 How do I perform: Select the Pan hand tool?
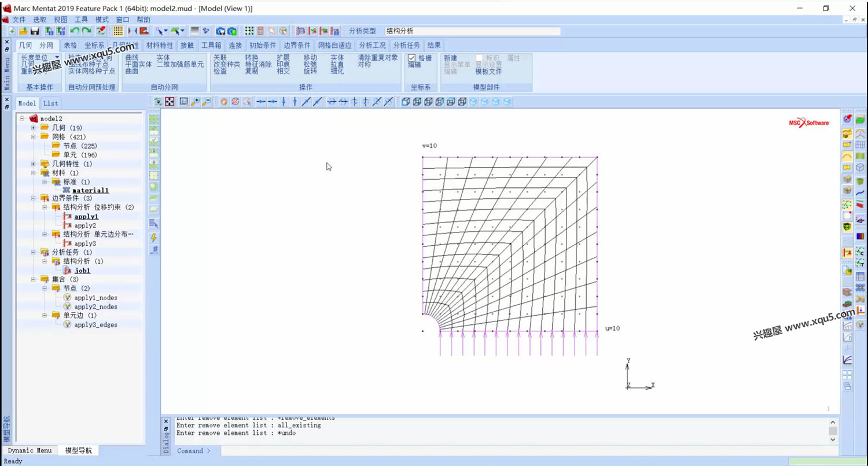pyautogui.click(x=224, y=102)
